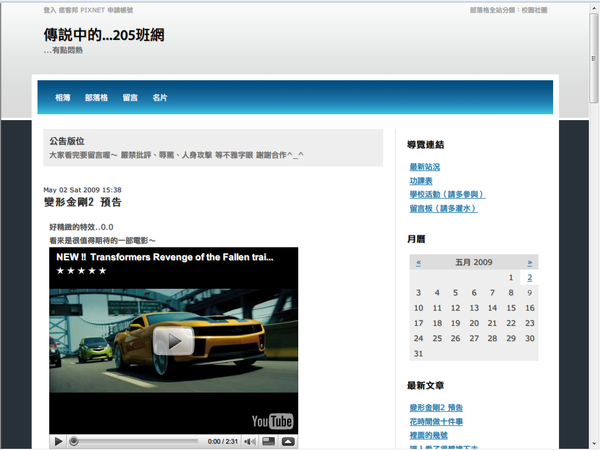Click the 功課表 sidebar link

click(x=421, y=181)
